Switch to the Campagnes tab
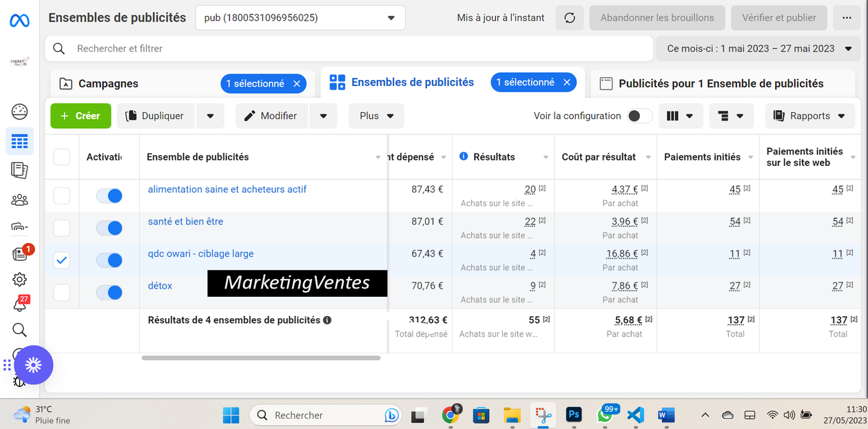Screen dimensions: 868x429 [108, 83]
